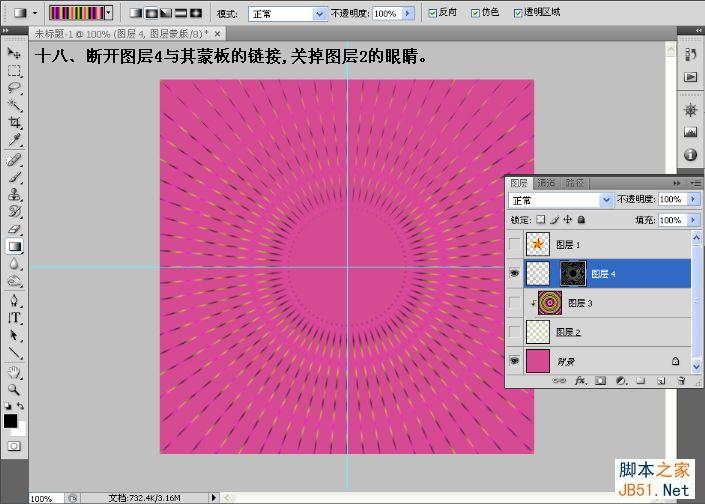Open the layer opacity arrow
This screenshot has height=504, width=705.
click(693, 199)
